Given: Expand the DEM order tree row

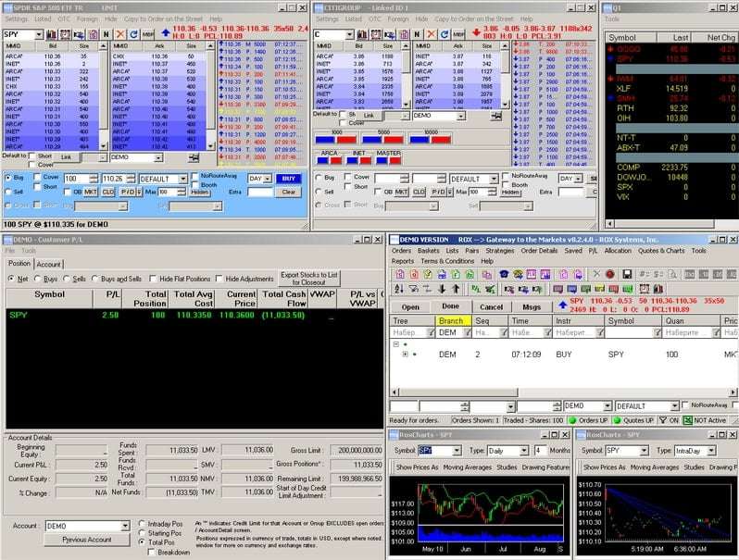Looking at the screenshot, I should point(405,355).
